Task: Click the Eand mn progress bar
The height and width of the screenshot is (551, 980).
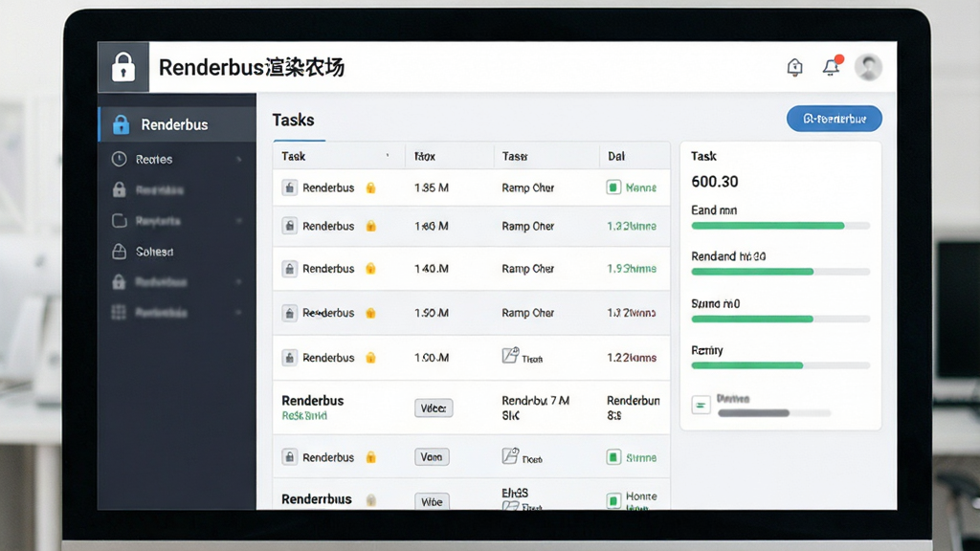Action: (780, 226)
